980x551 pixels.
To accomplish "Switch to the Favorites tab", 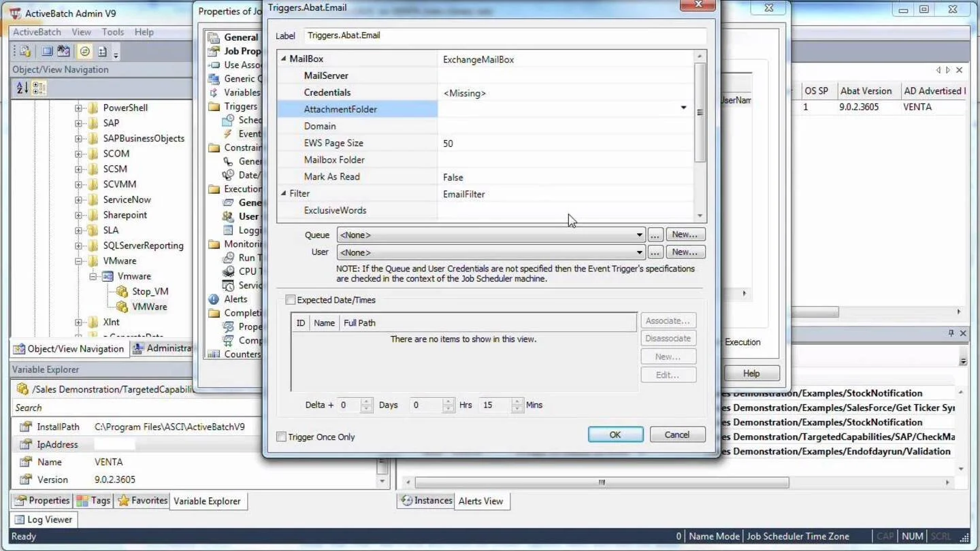I will [x=142, y=501].
